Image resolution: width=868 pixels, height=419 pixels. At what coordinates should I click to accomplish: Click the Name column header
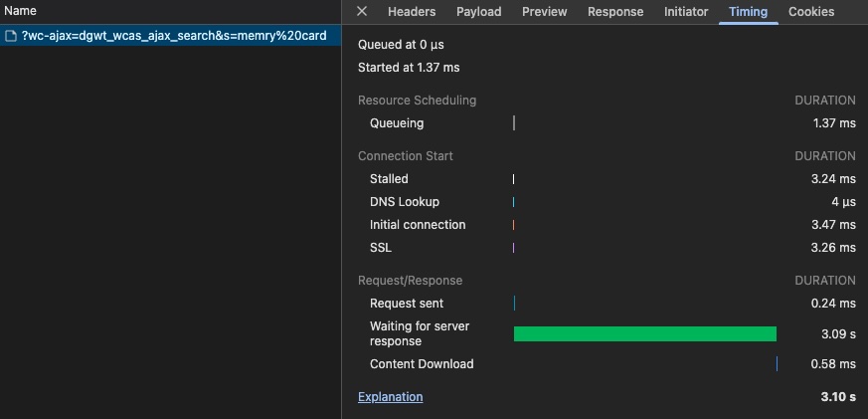tap(21, 11)
